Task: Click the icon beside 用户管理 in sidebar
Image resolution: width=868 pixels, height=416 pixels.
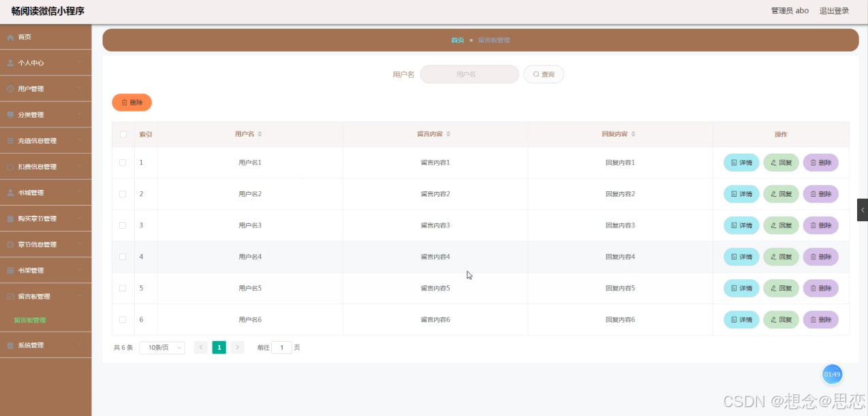Action: (10, 89)
